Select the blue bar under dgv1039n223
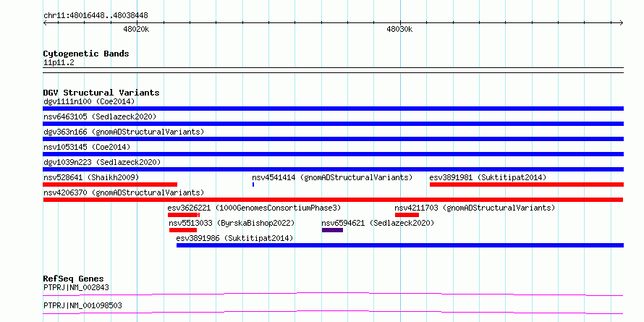This screenshot has width=644, height=322. pos(333,169)
